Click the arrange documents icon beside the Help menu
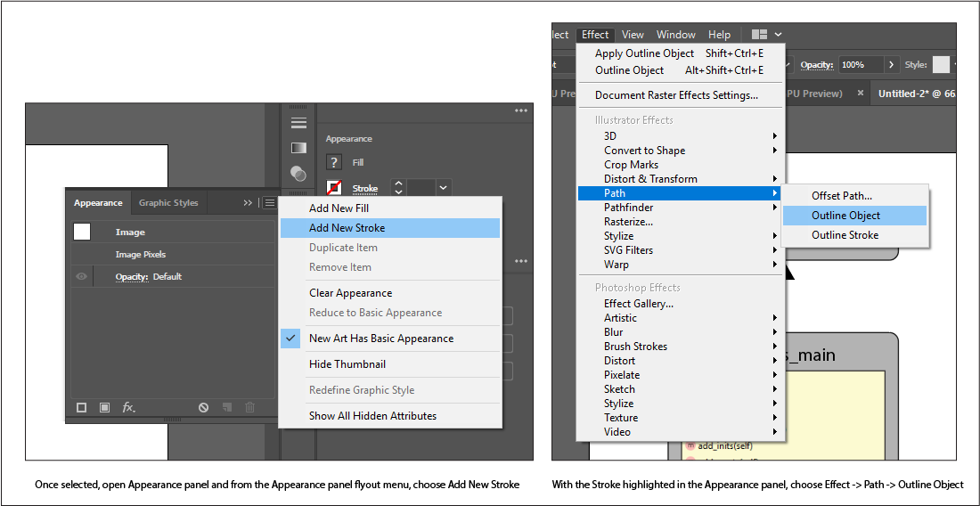This screenshot has height=506, width=980. tap(759, 35)
